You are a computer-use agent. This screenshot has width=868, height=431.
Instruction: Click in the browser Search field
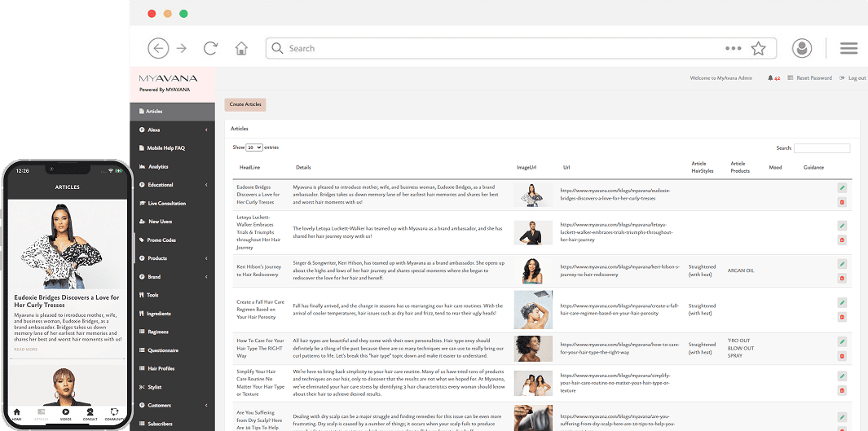pos(521,48)
